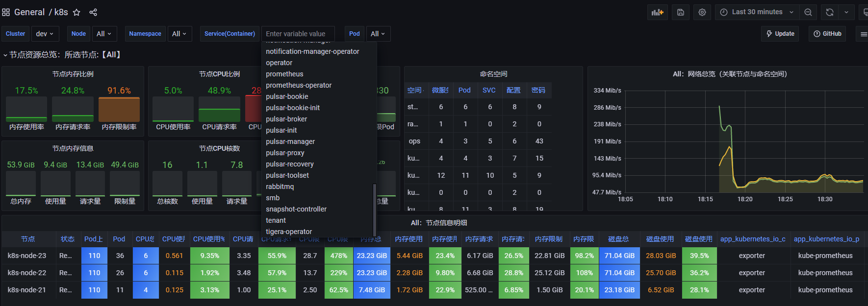This screenshot has width=868, height=306.
Task: Sort namespace table by Pod column
Action: click(464, 90)
